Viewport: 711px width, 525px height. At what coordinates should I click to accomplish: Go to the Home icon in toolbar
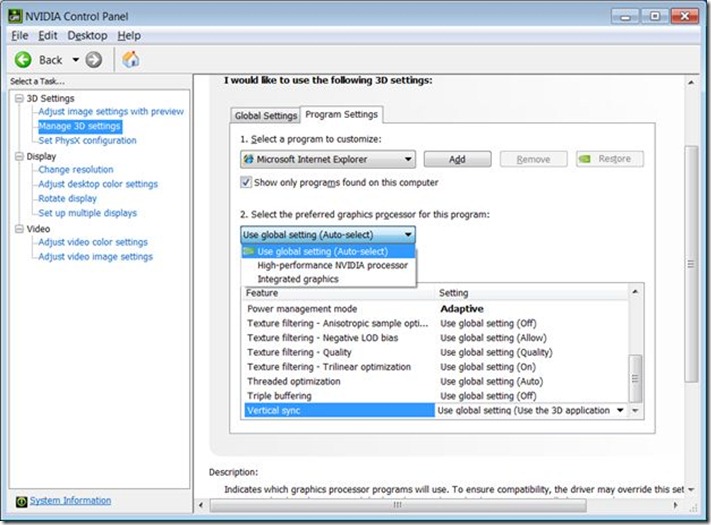click(131, 59)
